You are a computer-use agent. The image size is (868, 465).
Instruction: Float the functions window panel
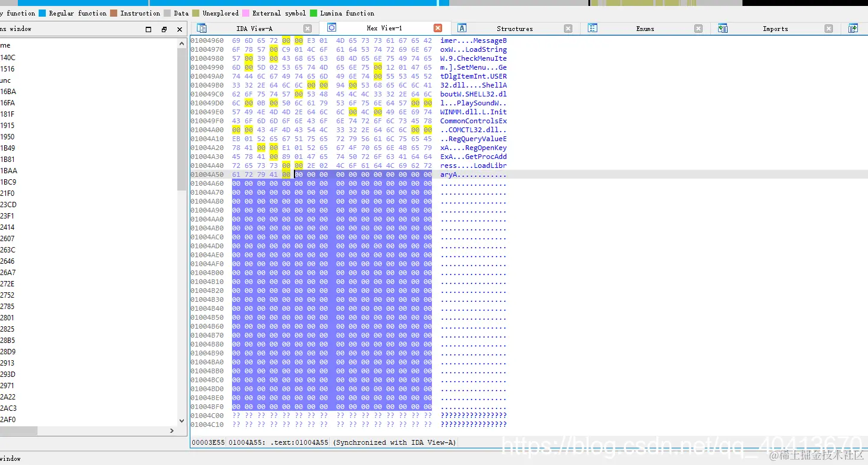164,29
